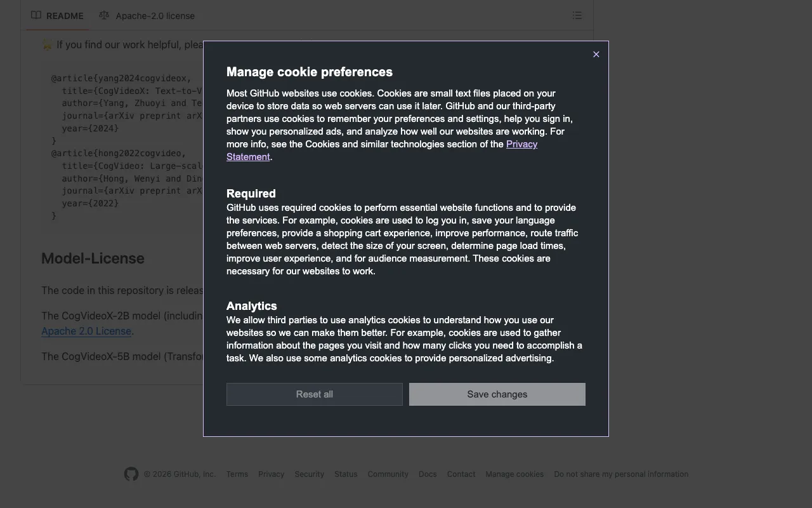Open the Community footer link
Screen dimensions: 812x508
click(x=388, y=474)
